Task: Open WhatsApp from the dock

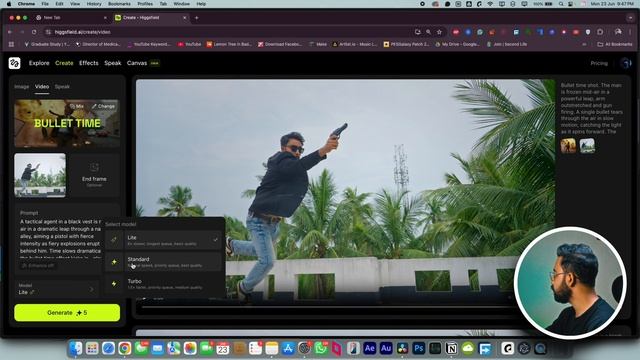Action: click(x=320, y=348)
